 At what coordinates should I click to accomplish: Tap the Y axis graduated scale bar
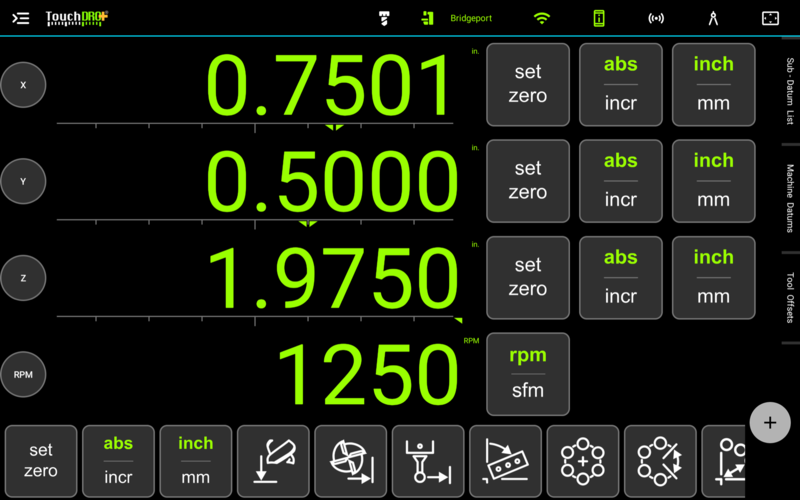point(255,222)
